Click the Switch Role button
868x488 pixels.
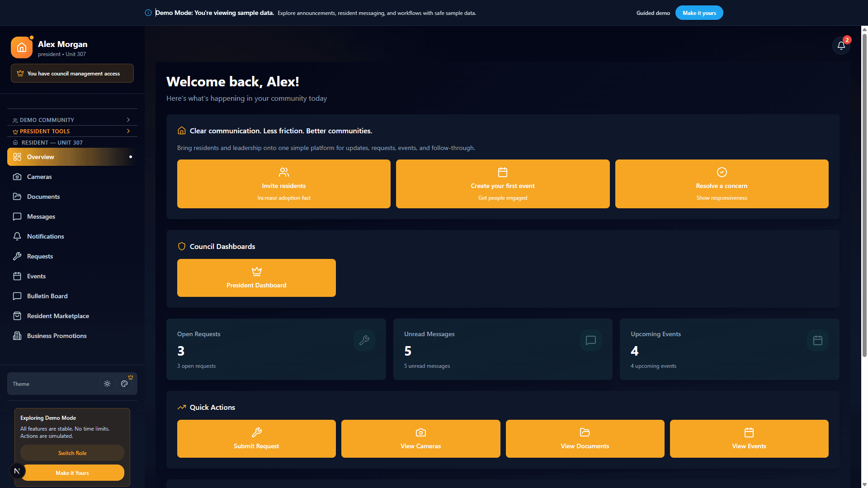click(x=72, y=453)
